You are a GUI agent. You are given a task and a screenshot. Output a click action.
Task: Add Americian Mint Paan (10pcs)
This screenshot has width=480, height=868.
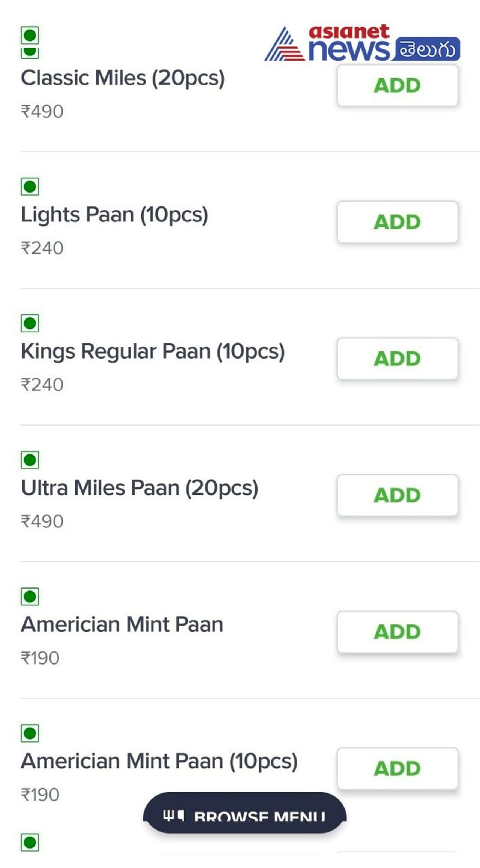coord(397,769)
